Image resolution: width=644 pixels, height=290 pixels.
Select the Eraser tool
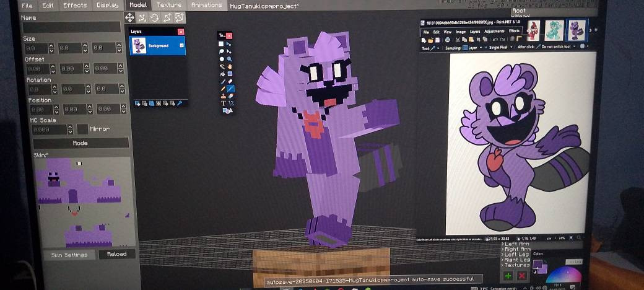pos(230,81)
